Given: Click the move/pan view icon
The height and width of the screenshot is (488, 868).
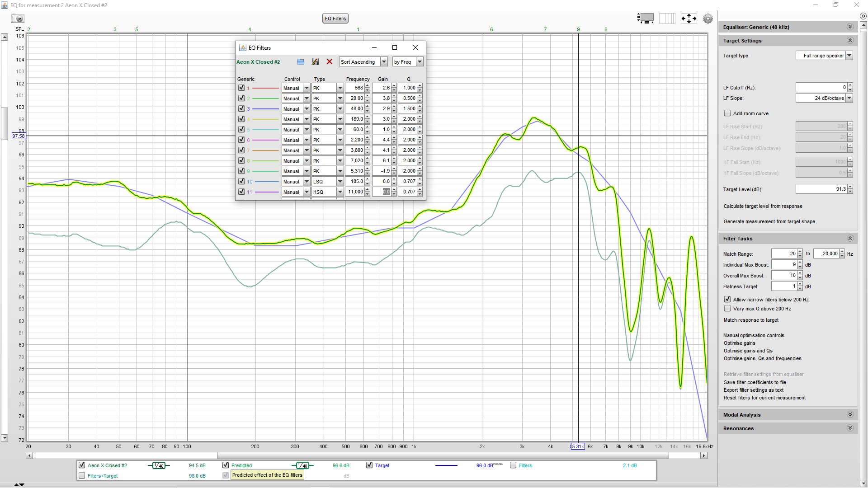Looking at the screenshot, I should pos(689,19).
